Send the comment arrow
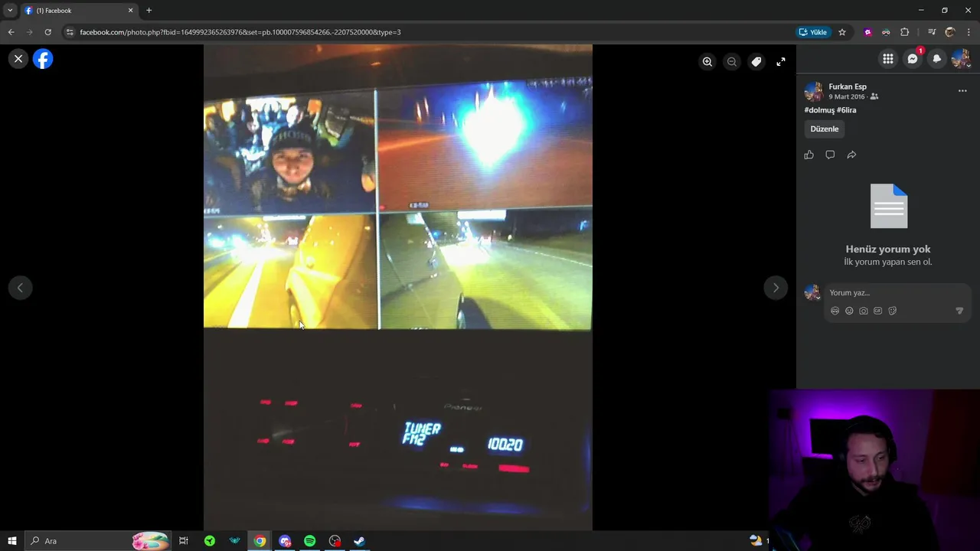Image resolution: width=980 pixels, height=551 pixels. point(959,311)
